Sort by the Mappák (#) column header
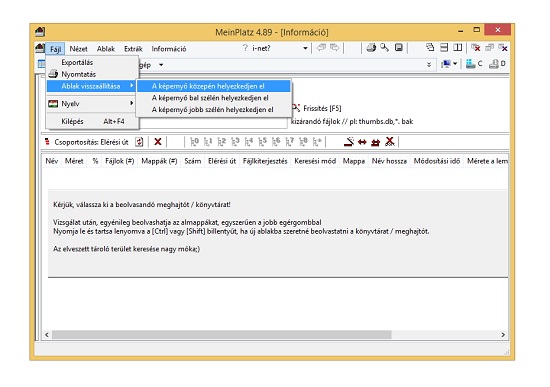This screenshot has height=387, width=550. coord(159,161)
